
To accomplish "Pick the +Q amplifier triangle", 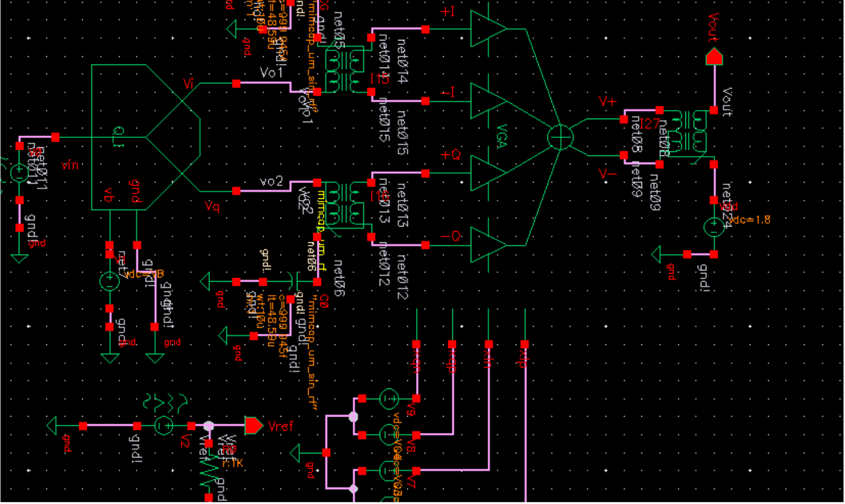I will click(x=488, y=173).
